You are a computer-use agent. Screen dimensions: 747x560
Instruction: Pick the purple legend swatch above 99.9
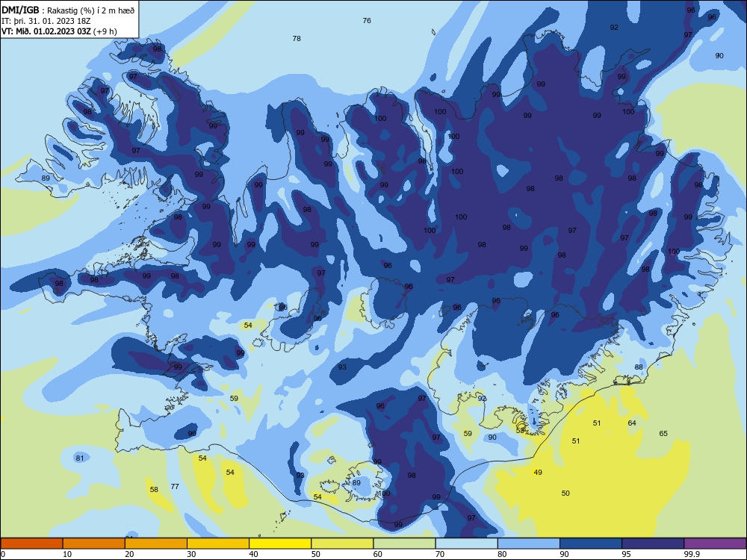pos(715,544)
